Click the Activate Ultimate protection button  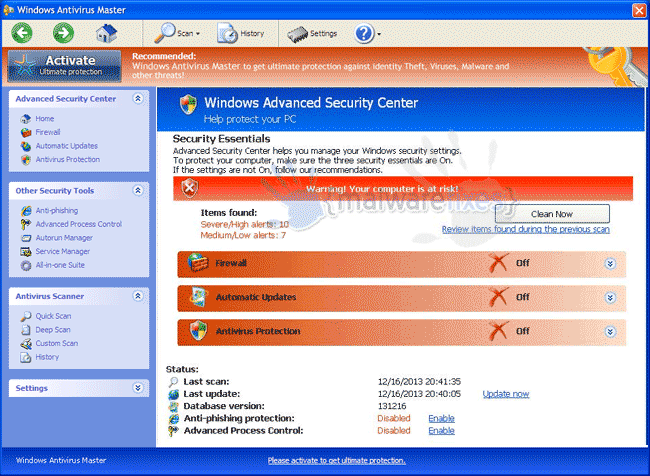coord(64,66)
